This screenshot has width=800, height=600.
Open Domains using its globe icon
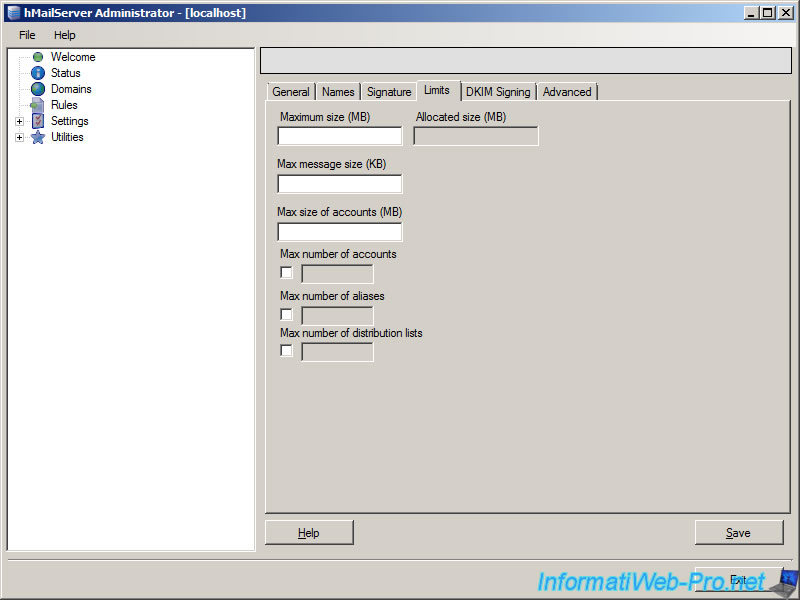(37, 89)
